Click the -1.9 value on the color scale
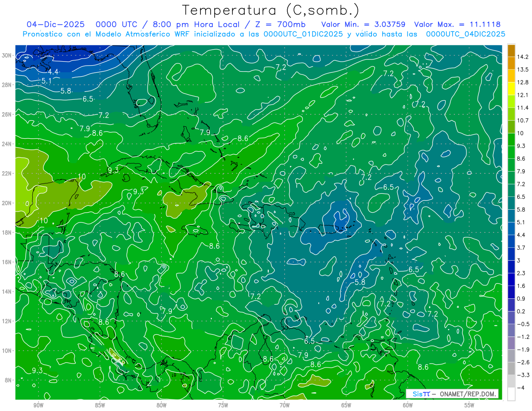The width and height of the screenshot is (532, 411). click(x=523, y=349)
